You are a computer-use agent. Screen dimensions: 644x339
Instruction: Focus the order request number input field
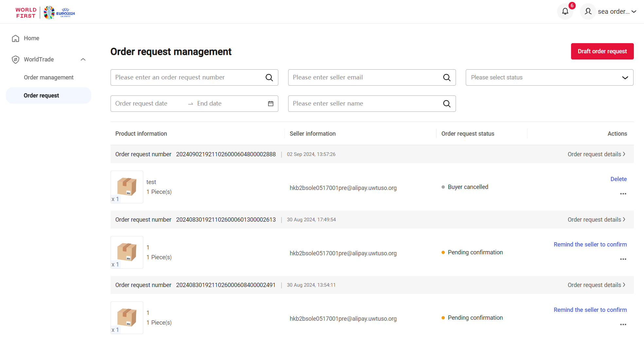pos(188,77)
